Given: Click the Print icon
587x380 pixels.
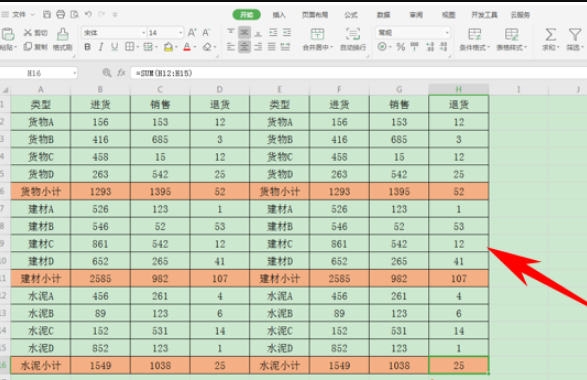Looking at the screenshot, I should (x=61, y=15).
